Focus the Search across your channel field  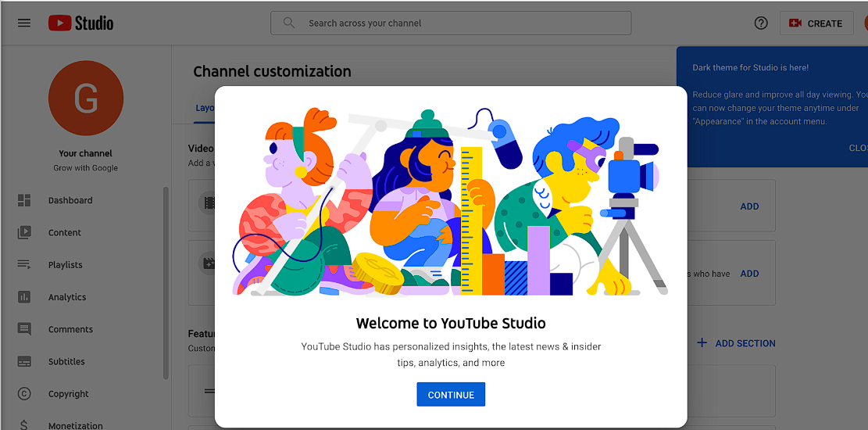point(451,23)
